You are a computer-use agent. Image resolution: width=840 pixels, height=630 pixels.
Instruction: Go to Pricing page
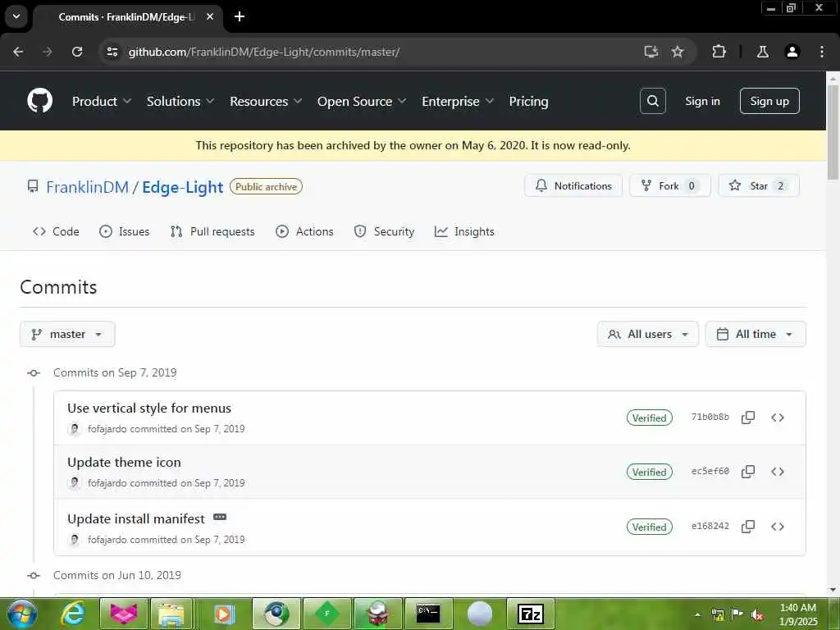[x=529, y=101]
